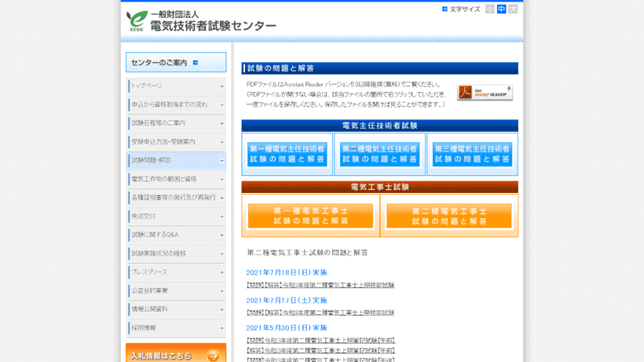Image resolution: width=644 pixels, height=362 pixels.
Task: Click arrow icon on 公益目的事業 row
Action: tap(221, 291)
